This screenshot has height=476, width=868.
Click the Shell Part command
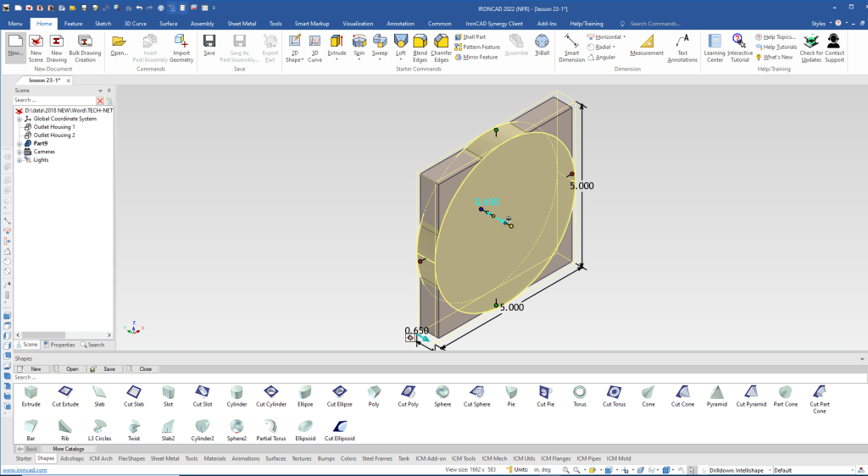tap(475, 37)
